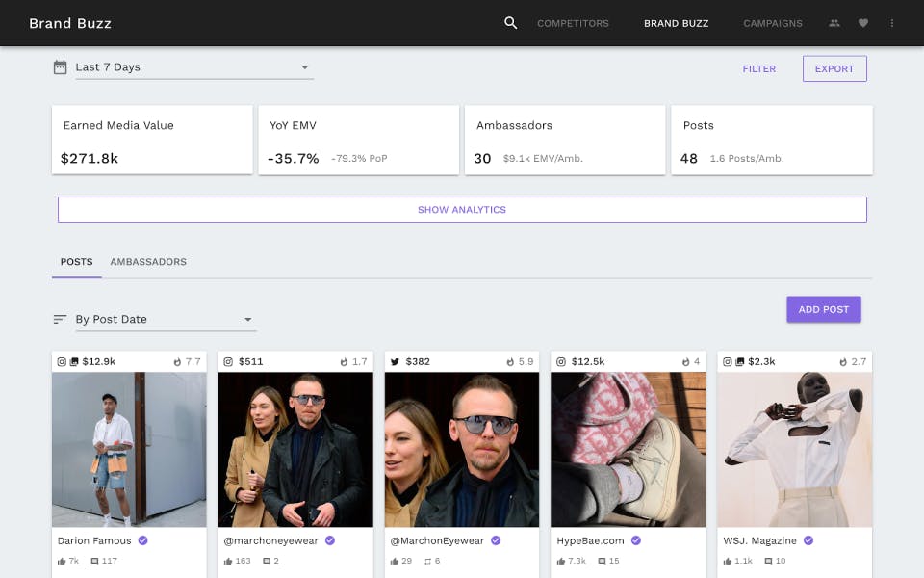
Task: Click the flame score icon on $12.9k post
Action: tap(177, 362)
